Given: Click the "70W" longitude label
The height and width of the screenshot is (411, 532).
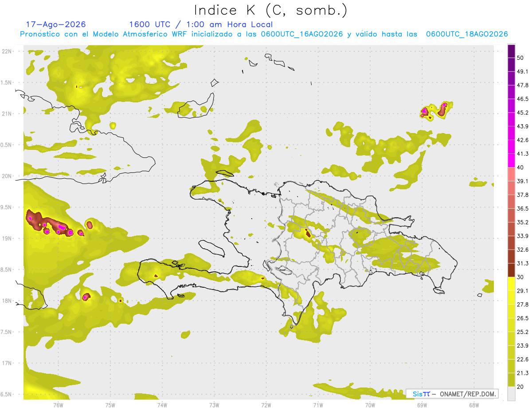Looking at the screenshot, I should click(x=370, y=405).
